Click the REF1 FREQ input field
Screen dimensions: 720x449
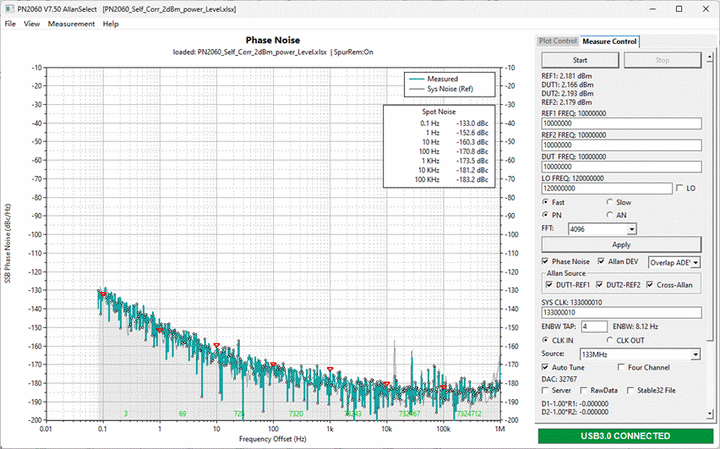coord(621,123)
